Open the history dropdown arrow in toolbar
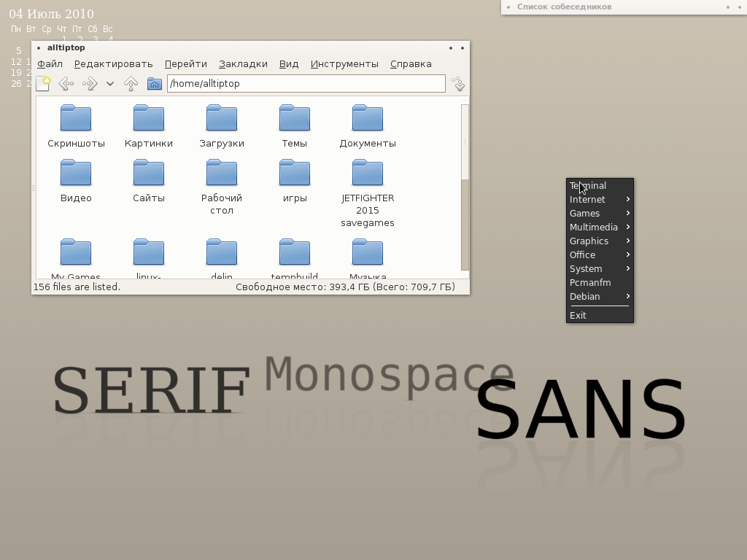This screenshot has width=747, height=560. click(110, 84)
